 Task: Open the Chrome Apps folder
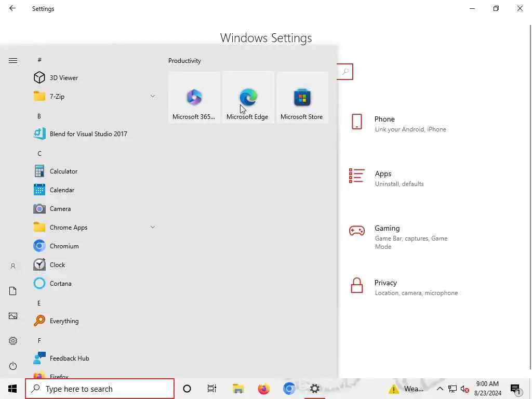click(94, 227)
